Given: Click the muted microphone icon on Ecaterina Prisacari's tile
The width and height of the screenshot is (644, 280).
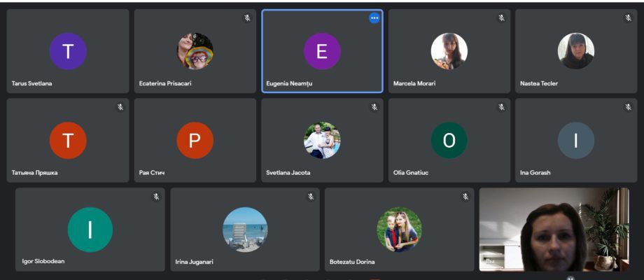Looking at the screenshot, I should [247, 18].
